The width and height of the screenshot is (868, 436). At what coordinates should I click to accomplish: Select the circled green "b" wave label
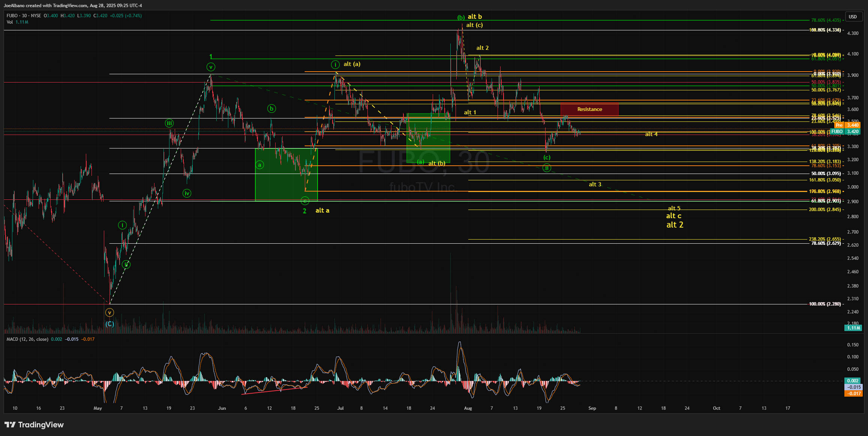(x=271, y=109)
